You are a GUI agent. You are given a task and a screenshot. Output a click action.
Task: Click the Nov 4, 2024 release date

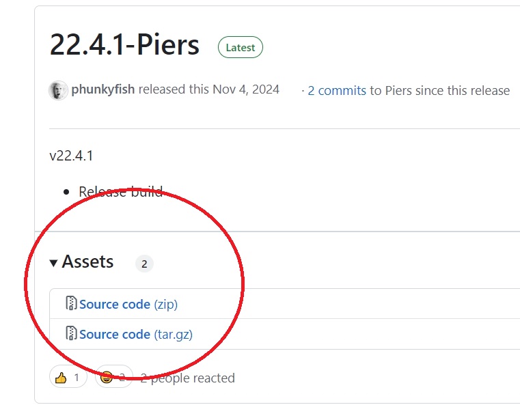point(246,89)
